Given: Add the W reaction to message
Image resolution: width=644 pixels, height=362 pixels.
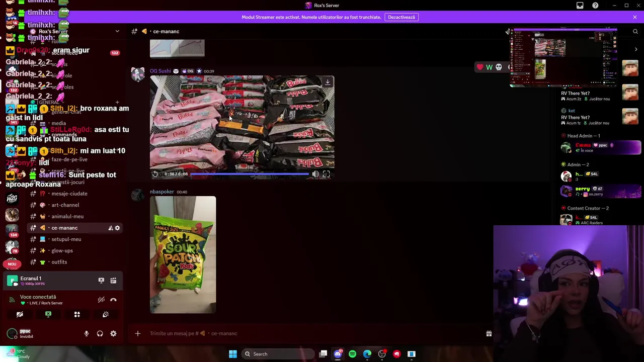Looking at the screenshot, I should 489,67.
